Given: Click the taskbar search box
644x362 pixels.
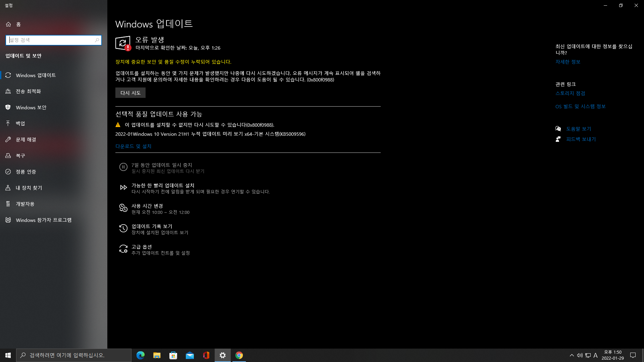Looking at the screenshot, I should (74, 355).
